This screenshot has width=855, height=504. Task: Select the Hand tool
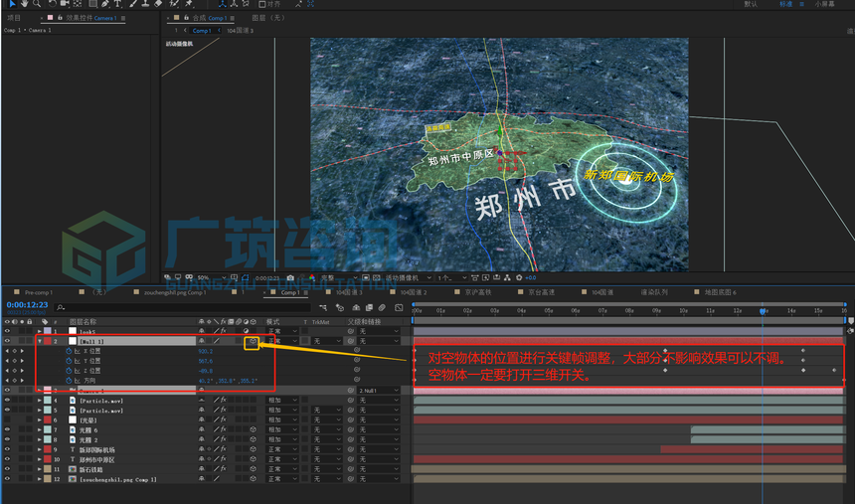pyautogui.click(x=24, y=3)
